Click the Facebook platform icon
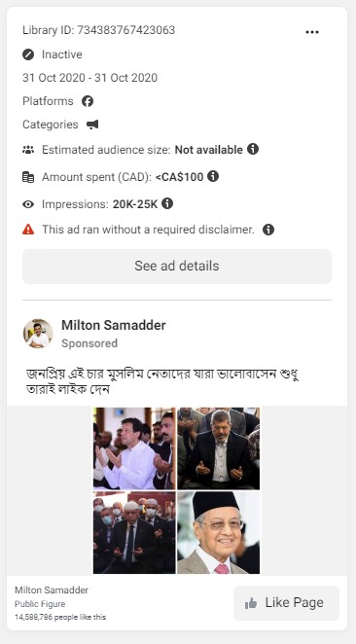356x644 pixels. point(88,101)
